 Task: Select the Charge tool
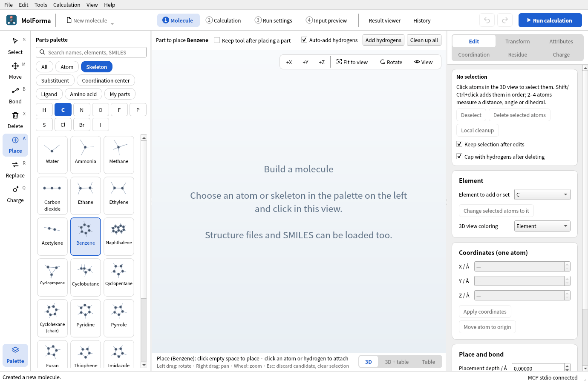15,194
